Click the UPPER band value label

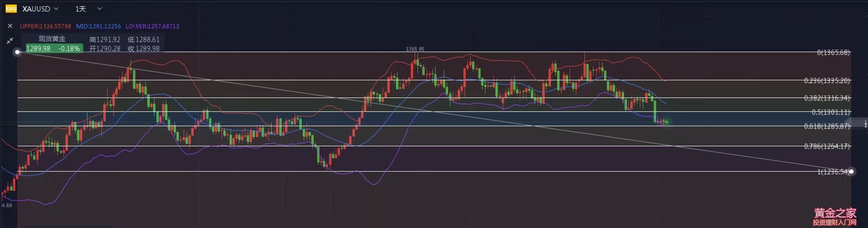pos(45,26)
